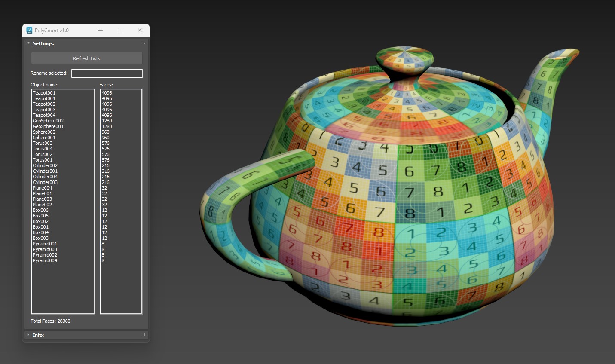Select GeoSphere002 in the object list

coord(48,121)
